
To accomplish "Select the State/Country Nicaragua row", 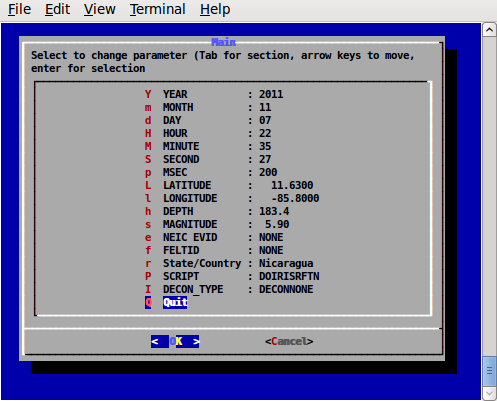I will (x=229, y=263).
